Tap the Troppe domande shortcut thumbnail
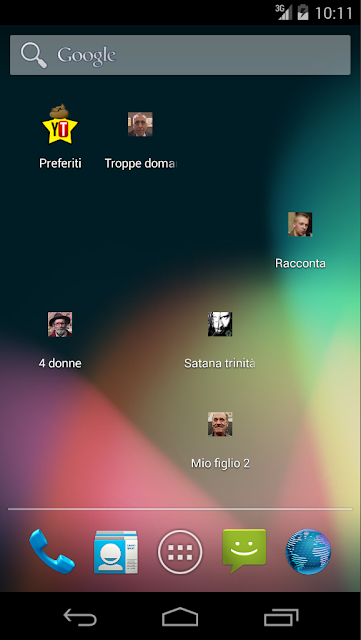Viewport: 361px width, 640px height. pos(140,124)
